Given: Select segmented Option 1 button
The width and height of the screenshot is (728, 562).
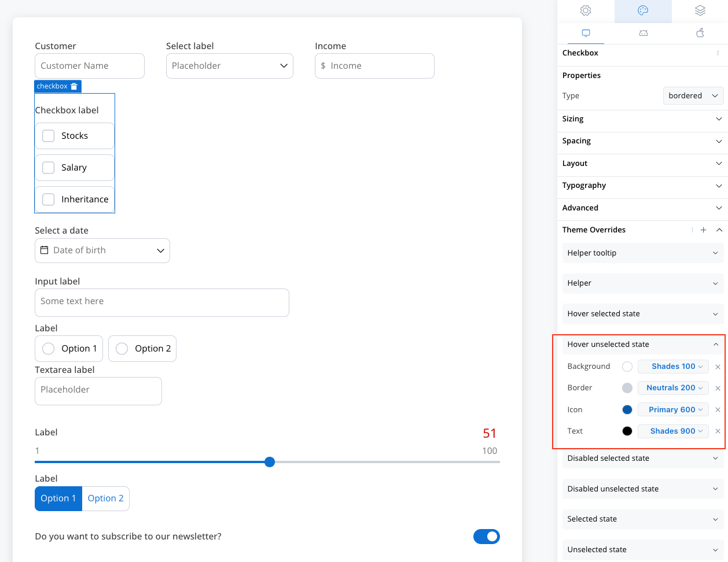Looking at the screenshot, I should pos(58,498).
